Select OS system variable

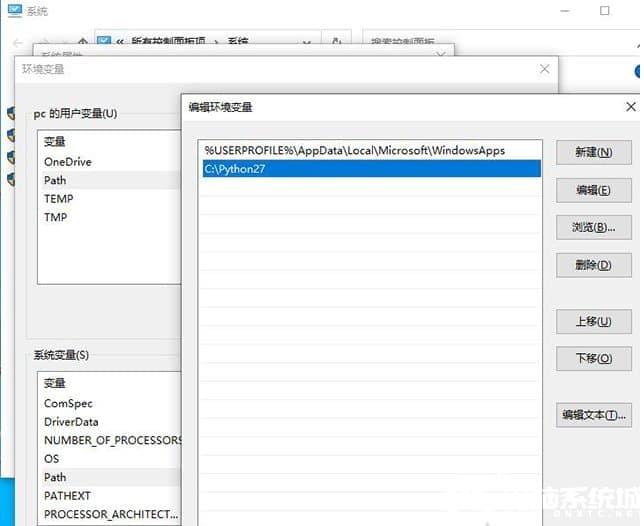point(111,459)
